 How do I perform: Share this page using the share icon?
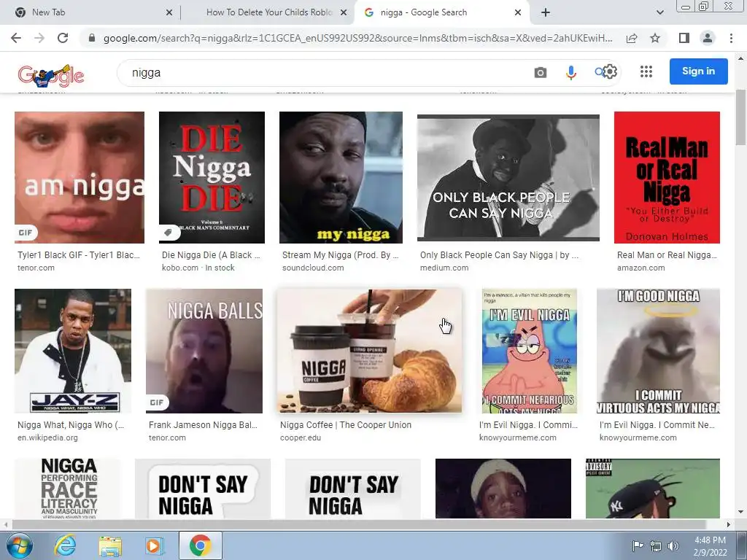(x=632, y=38)
